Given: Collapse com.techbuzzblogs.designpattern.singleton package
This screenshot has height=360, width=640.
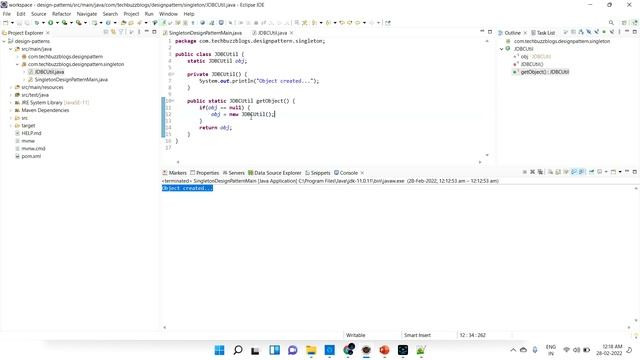Looking at the screenshot, I should pos(17,64).
